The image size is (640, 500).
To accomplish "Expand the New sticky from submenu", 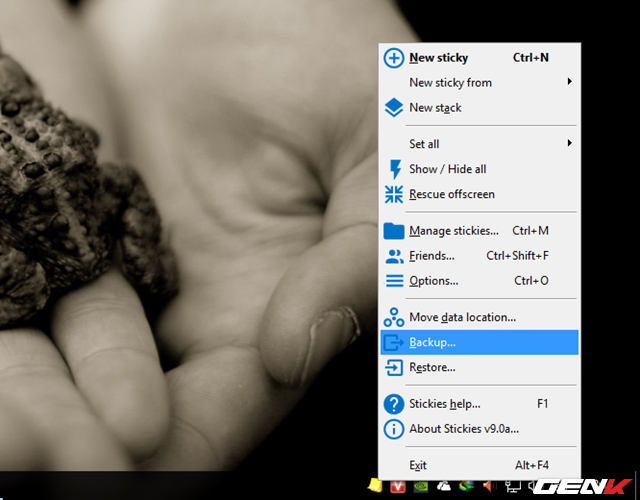I will [479, 82].
